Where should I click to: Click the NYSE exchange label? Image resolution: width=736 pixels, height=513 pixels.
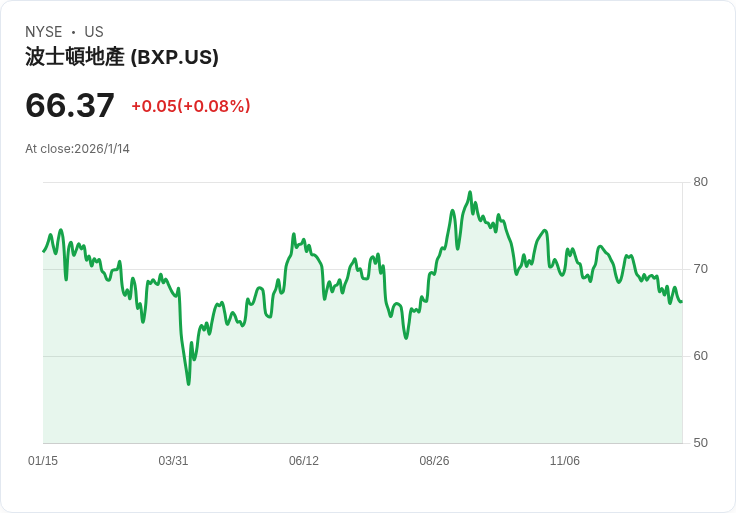click(x=45, y=32)
